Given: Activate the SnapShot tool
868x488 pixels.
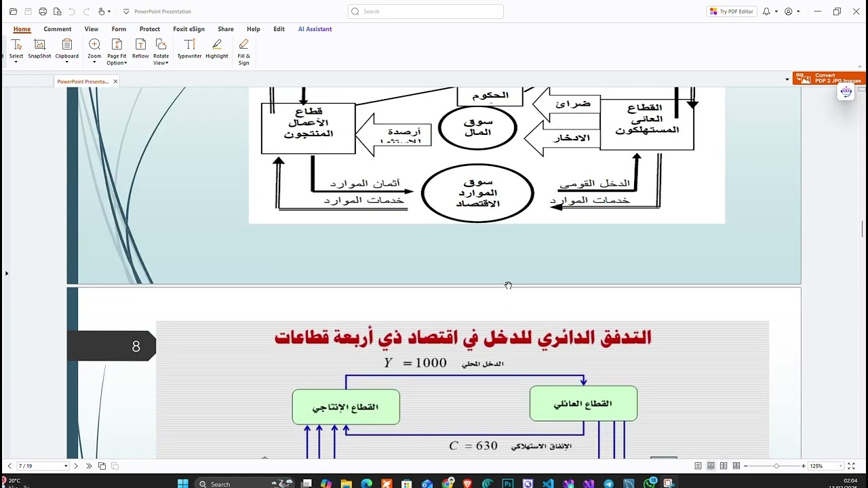Looking at the screenshot, I should coord(39,49).
